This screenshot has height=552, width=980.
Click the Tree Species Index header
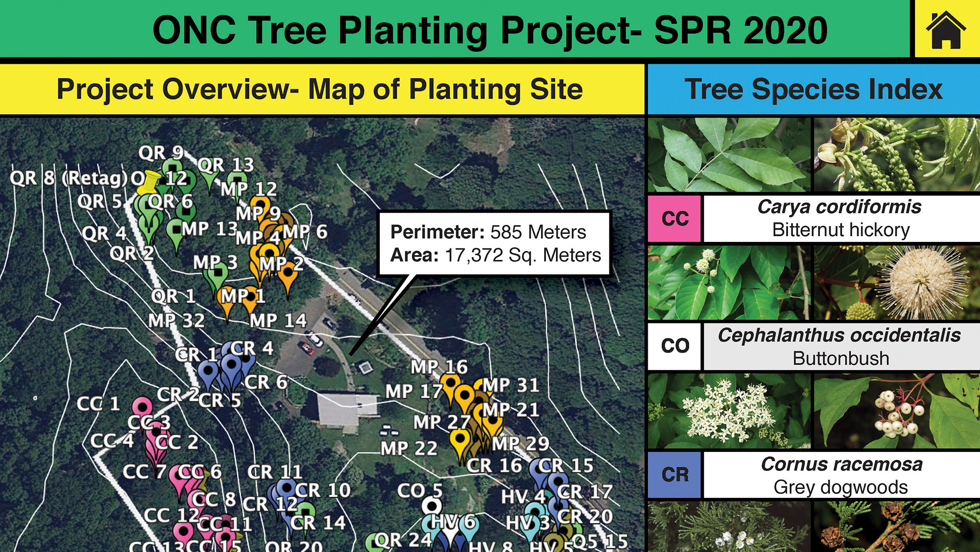[814, 89]
